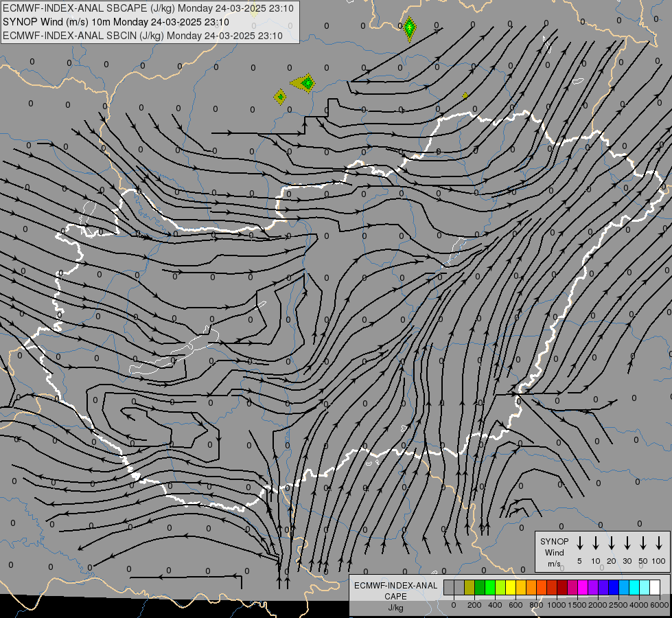Click the wind legend arrow above 50

pyautogui.click(x=643, y=543)
